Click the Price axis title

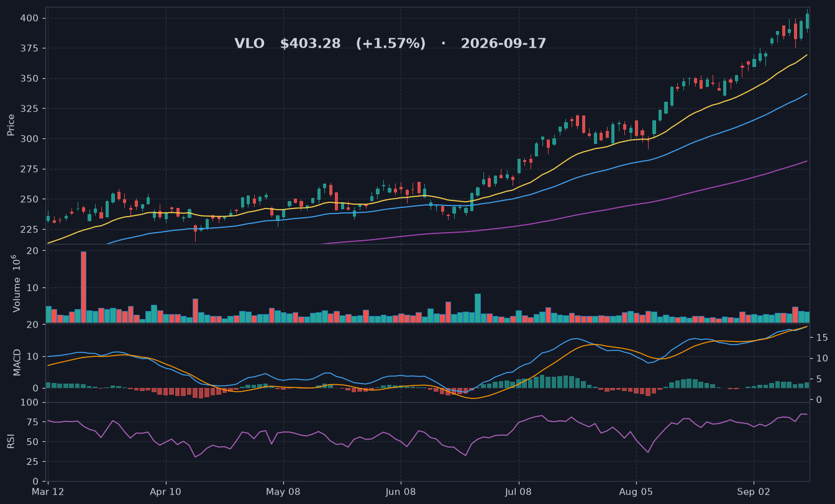(11, 125)
